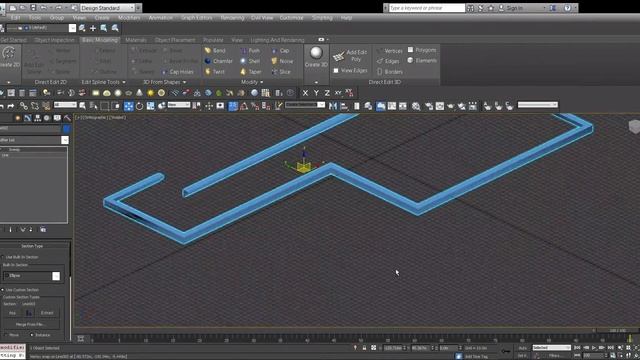Open the Ellipse built-in section dropdown
Screen dimensions: 640x360
[56, 276]
